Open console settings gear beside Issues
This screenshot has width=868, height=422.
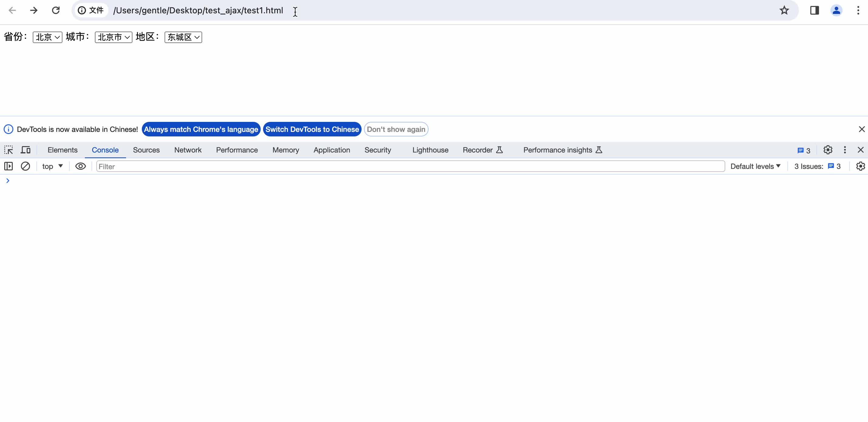860,166
